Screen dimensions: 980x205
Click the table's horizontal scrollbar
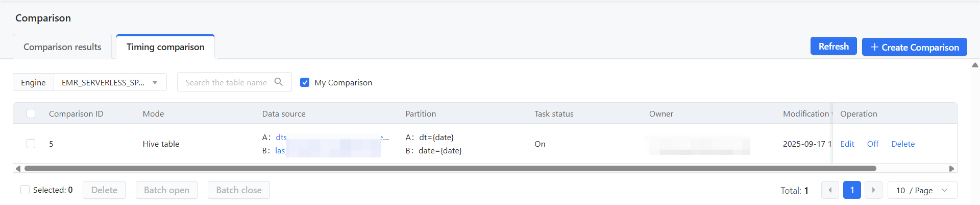click(450, 169)
